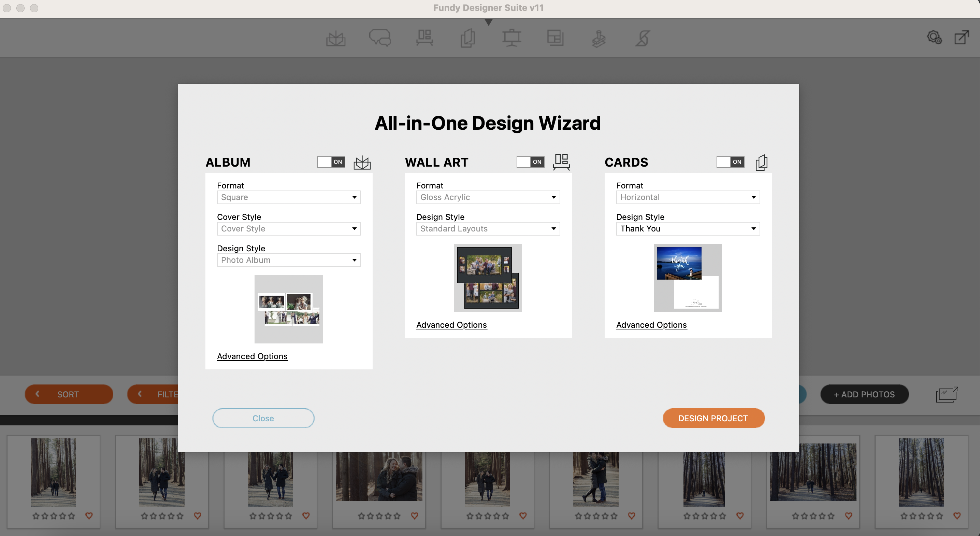The width and height of the screenshot is (980, 536).
Task: Click star rating row under the last photo
Action: pos(921,516)
